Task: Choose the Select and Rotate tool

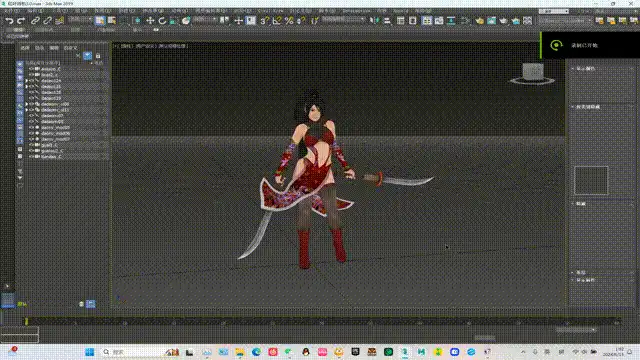Action: [x=162, y=20]
